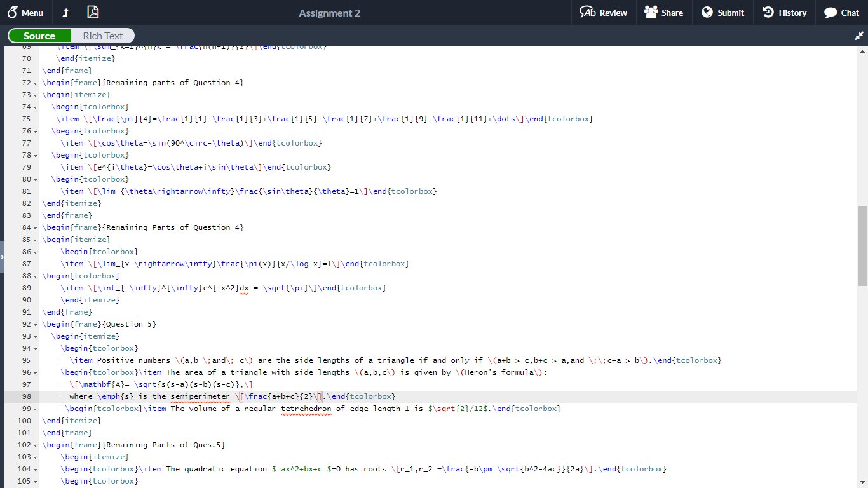868x488 pixels.
Task: Click '\begin{frame}{Question 5}' on line 92
Action: click(x=100, y=324)
